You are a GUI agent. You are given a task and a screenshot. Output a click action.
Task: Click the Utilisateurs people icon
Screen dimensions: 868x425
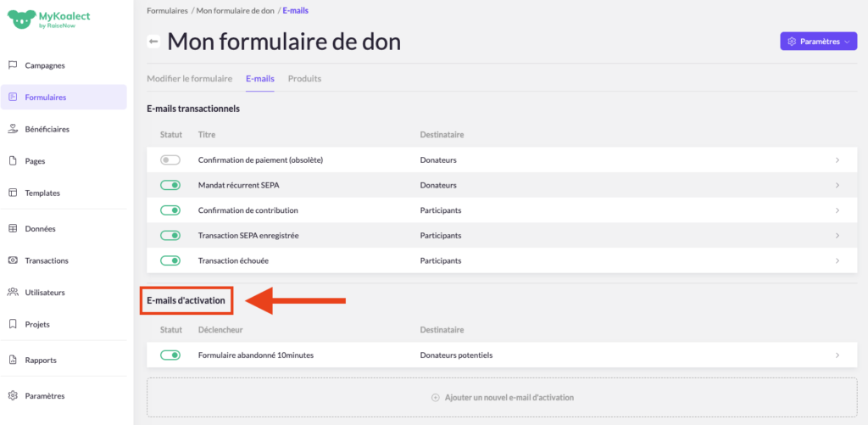tap(13, 292)
